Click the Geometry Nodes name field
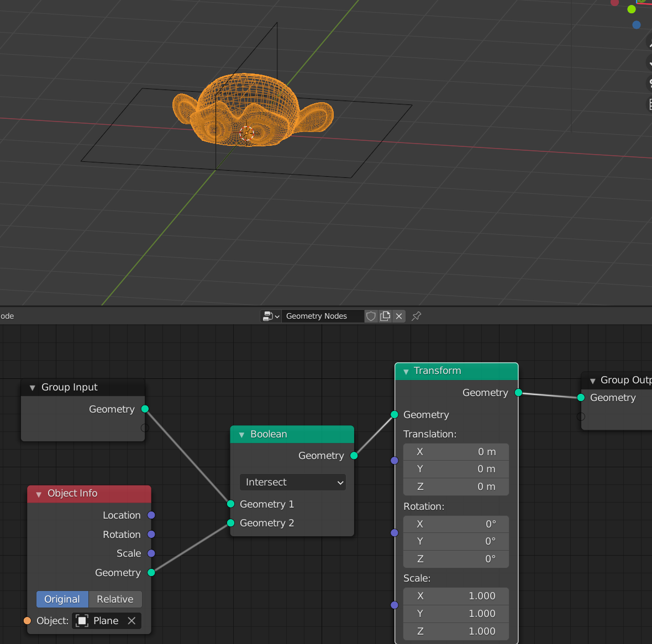 point(323,316)
